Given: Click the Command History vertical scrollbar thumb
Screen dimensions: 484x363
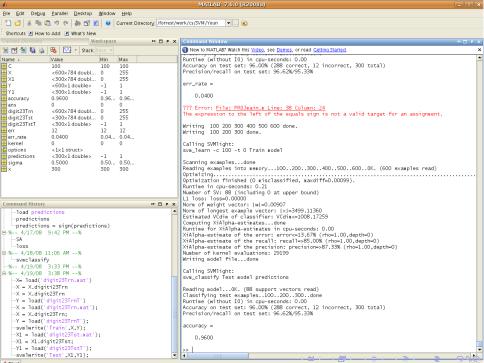Looking at the screenshot, I should click(x=174, y=313).
